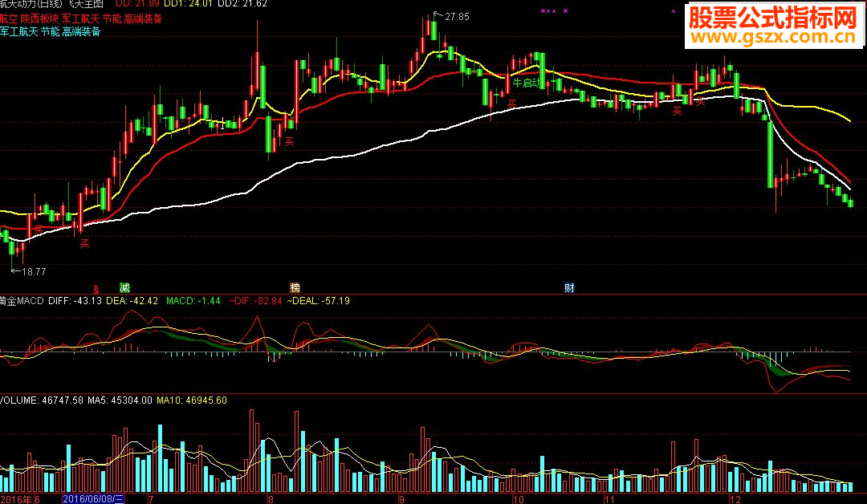Click month 10 on the time axis
The image size is (867, 504).
tap(518, 499)
